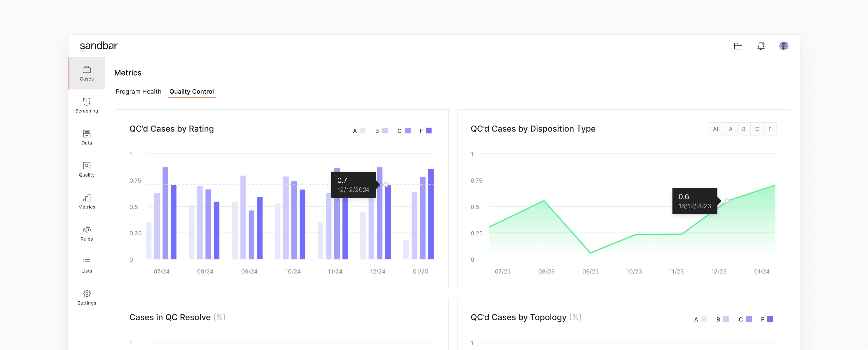Screen dimensions: 868x350
Task: Open the Cases briefcase icon in sidebar
Action: pyautogui.click(x=87, y=70)
